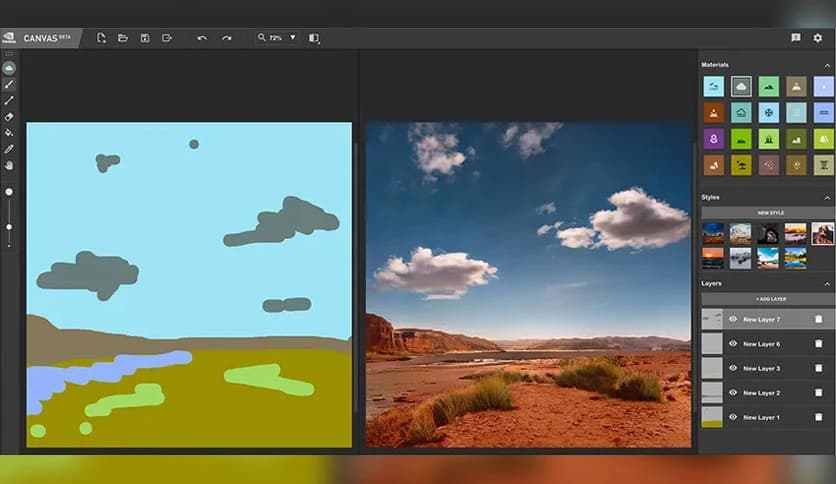
Task: Create a new file with the toolbar icon
Action: [x=101, y=38]
